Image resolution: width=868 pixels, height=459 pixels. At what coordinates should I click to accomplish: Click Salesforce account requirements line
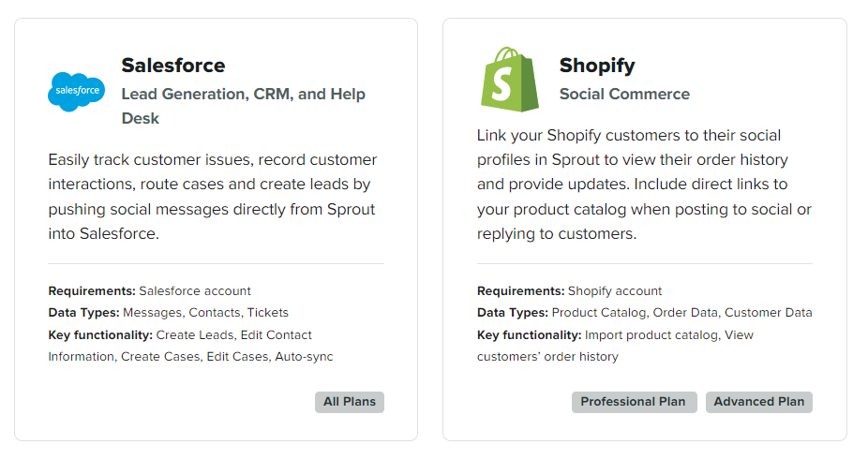click(x=150, y=291)
